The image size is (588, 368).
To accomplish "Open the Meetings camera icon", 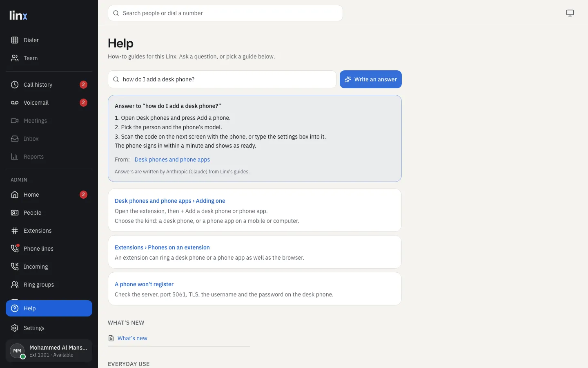I will click(15, 121).
